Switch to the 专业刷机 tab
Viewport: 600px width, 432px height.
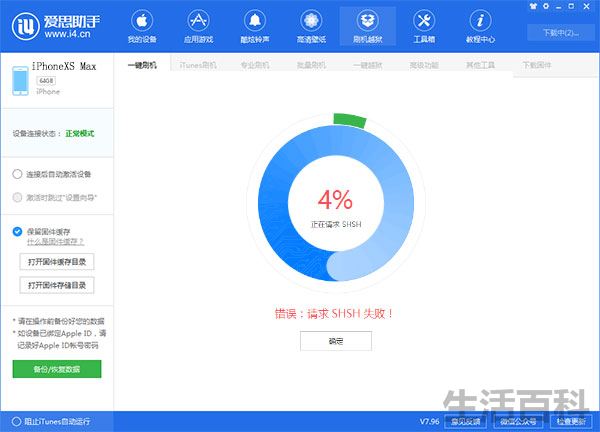[x=255, y=65]
